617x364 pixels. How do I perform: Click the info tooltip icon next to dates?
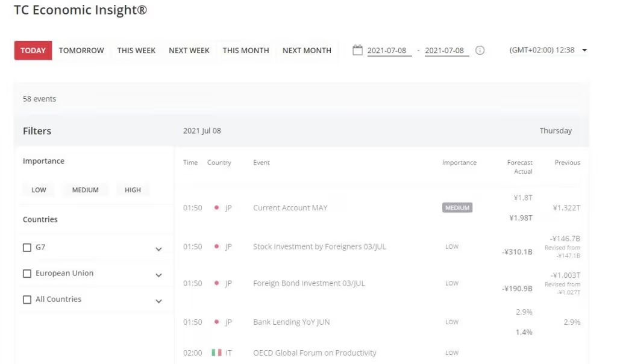479,51
